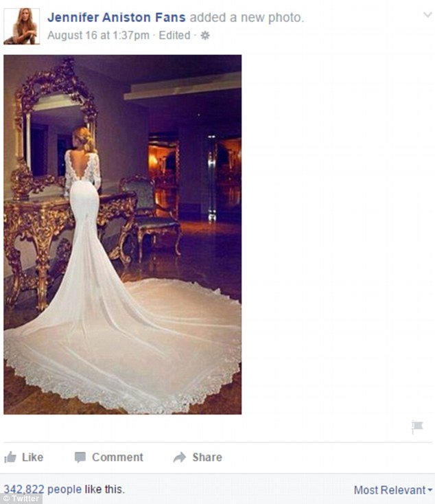
Task: Expand the post options chevron at top right
Action: tap(427, 15)
